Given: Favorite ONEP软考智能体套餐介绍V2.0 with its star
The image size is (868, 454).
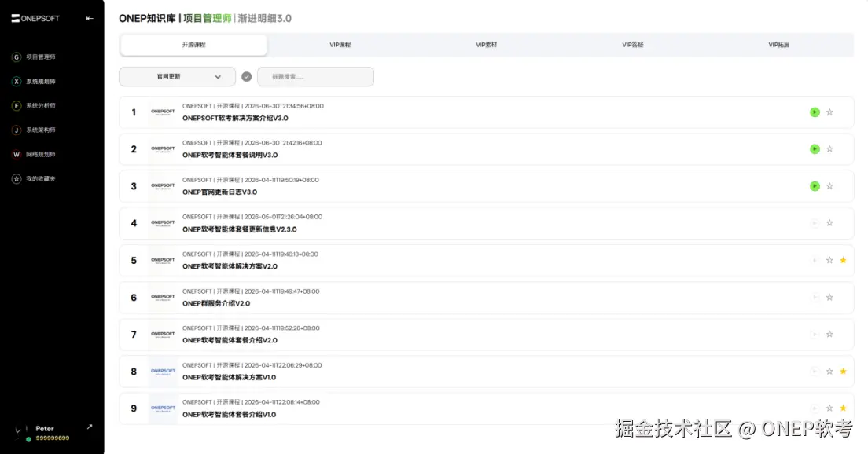Looking at the screenshot, I should tap(829, 334).
